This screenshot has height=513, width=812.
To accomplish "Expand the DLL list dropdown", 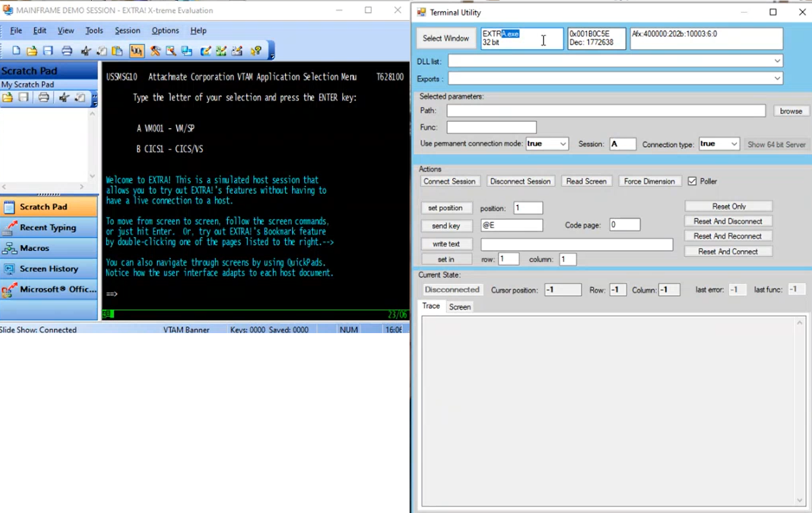I will [x=777, y=61].
